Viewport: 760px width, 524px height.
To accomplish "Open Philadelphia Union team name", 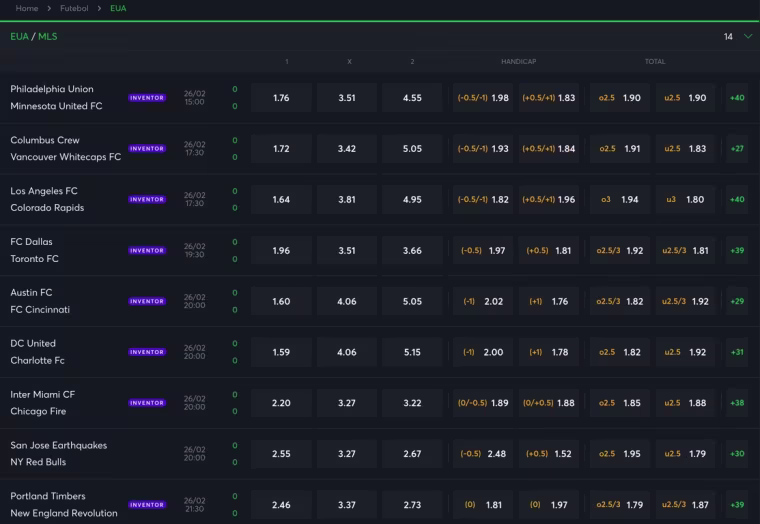I will [x=52, y=89].
